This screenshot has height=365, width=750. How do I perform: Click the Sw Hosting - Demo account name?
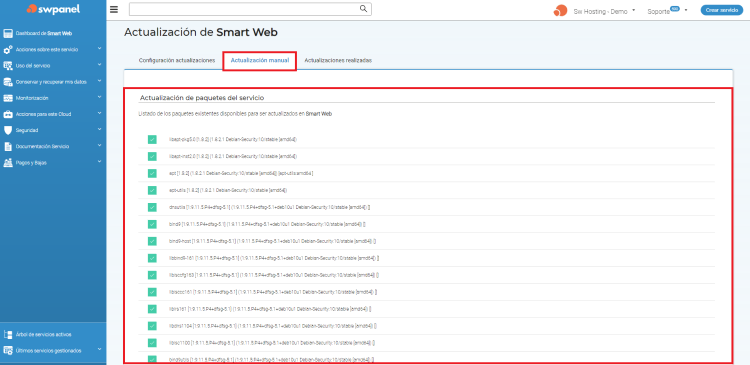coord(600,11)
